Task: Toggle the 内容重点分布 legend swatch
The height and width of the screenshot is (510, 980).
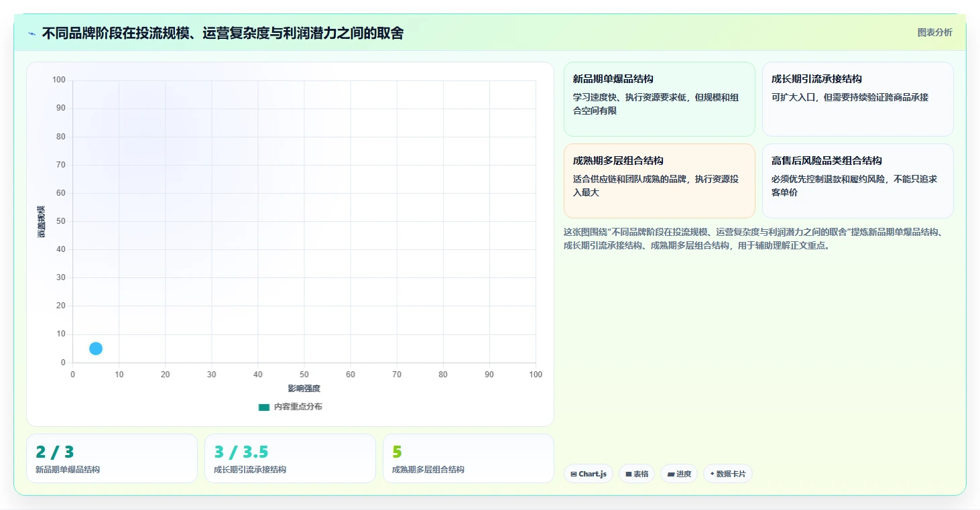Action: click(x=264, y=407)
